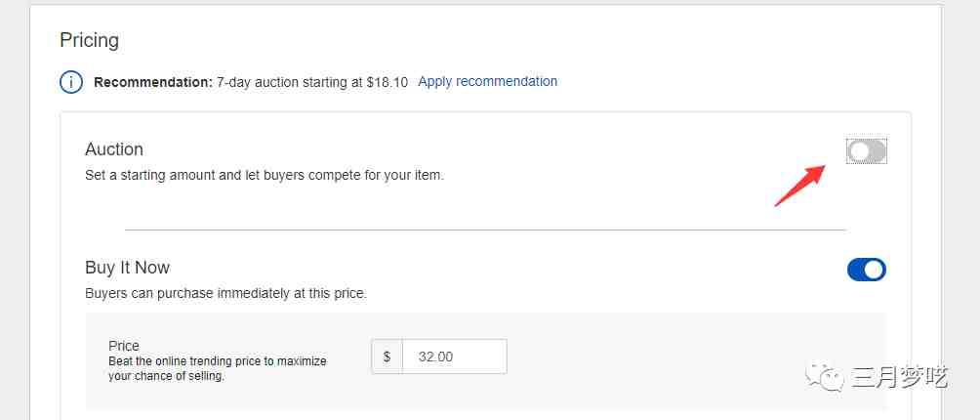Select the Pricing section heading

90,41
